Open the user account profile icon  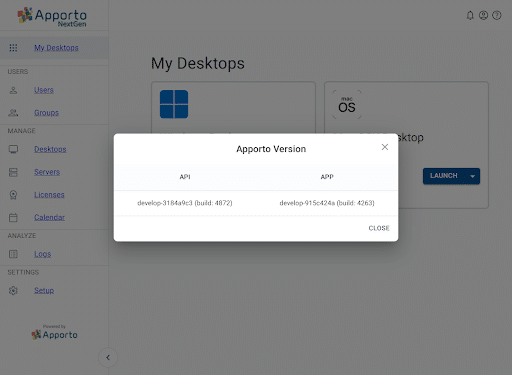click(x=483, y=15)
